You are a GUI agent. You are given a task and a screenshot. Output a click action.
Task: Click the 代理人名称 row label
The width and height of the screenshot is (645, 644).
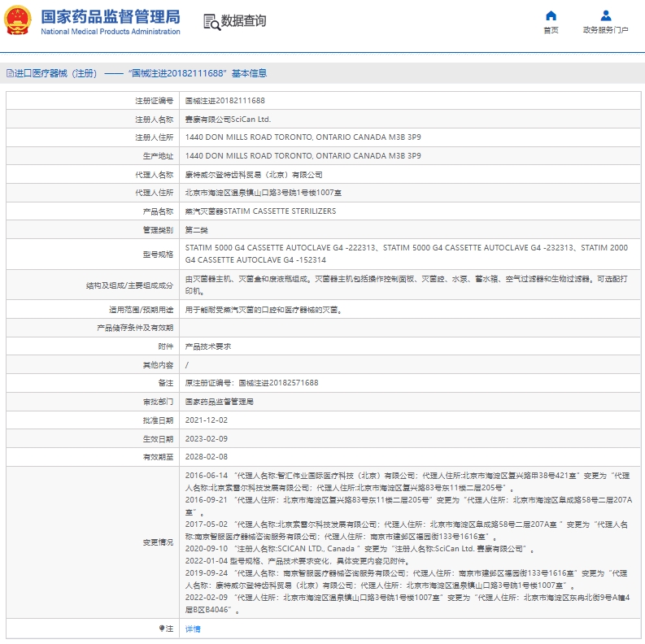155,175
